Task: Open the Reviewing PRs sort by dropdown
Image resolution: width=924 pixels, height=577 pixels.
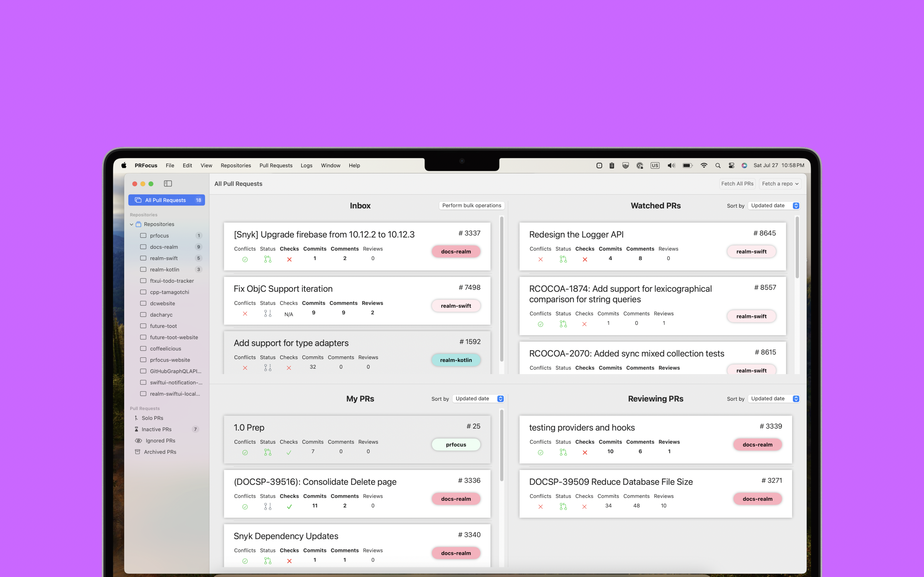Action: [x=796, y=398]
